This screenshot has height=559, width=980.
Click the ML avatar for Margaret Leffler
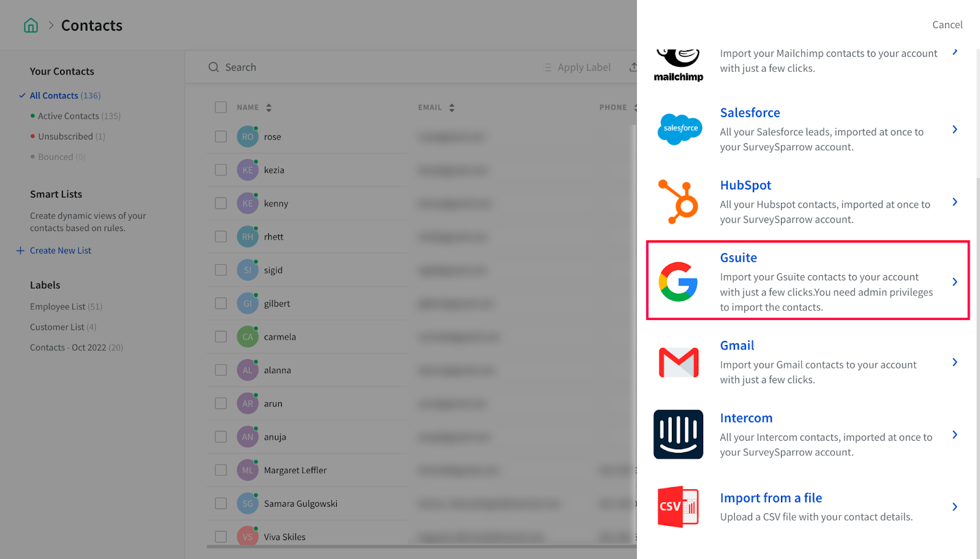coord(247,470)
